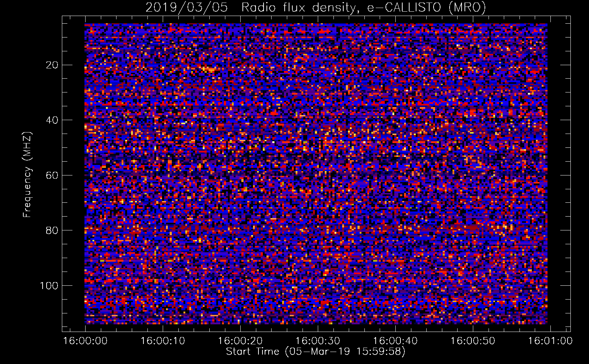Click the frequency tick label '20'
This screenshot has height=364, width=589.
point(52,65)
